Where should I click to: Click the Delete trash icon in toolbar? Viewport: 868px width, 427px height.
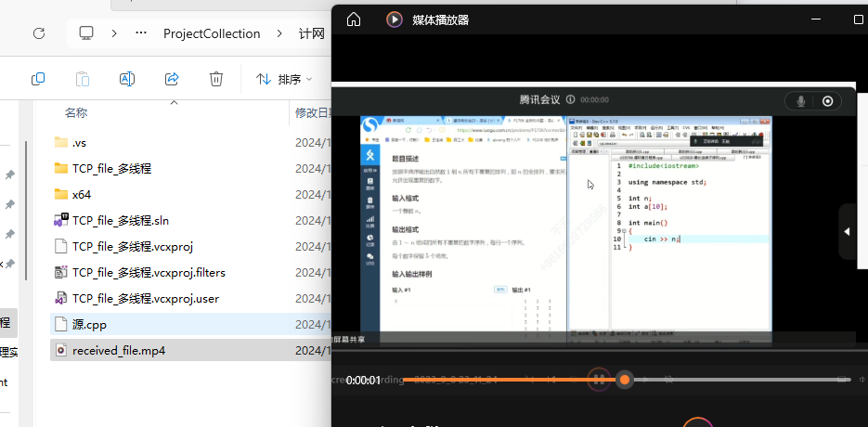pyautogui.click(x=216, y=79)
